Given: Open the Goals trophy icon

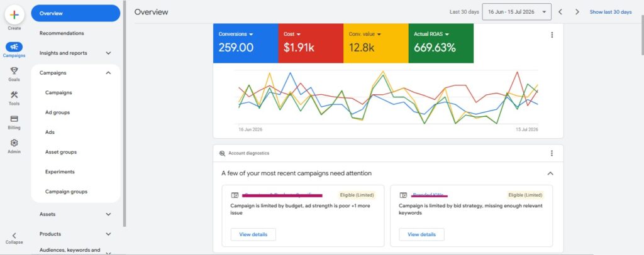Looking at the screenshot, I should tap(14, 71).
